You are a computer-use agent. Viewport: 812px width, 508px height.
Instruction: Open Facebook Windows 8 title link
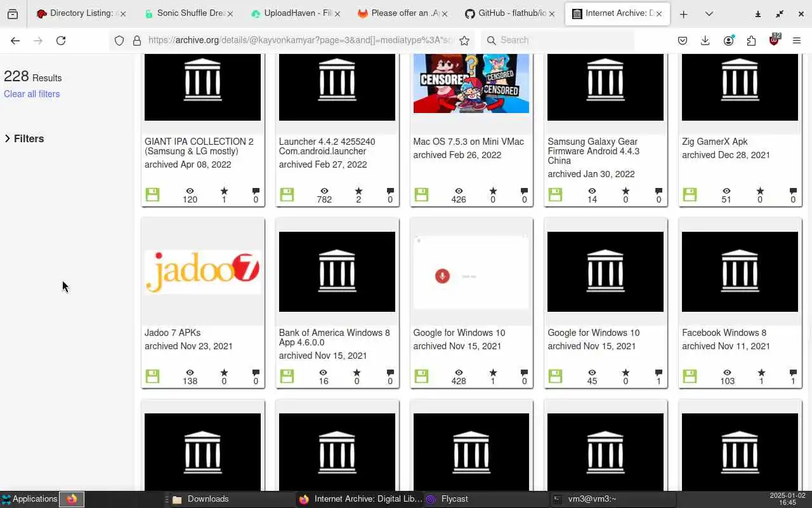tap(724, 333)
